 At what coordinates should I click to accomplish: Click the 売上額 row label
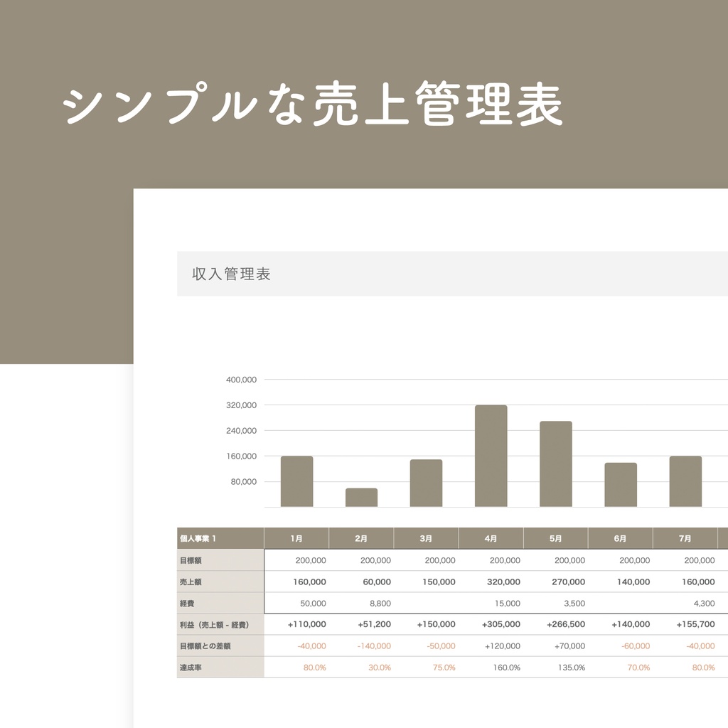coord(220,582)
